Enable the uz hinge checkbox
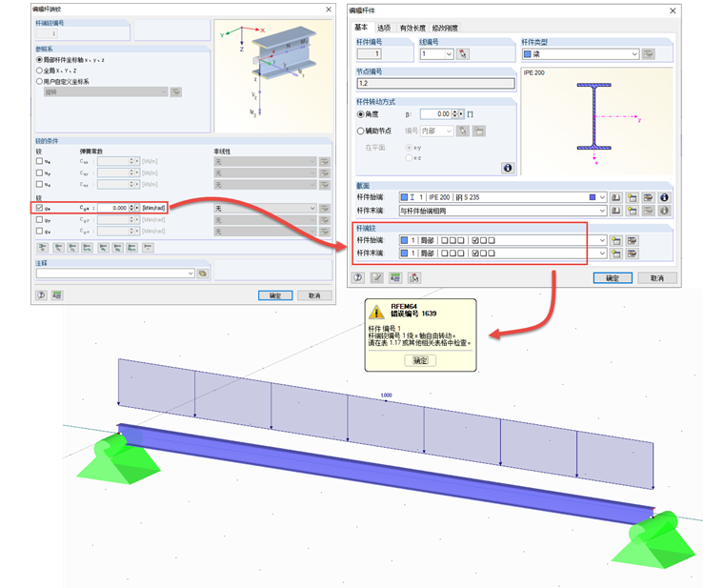724x588 pixels. point(39,184)
